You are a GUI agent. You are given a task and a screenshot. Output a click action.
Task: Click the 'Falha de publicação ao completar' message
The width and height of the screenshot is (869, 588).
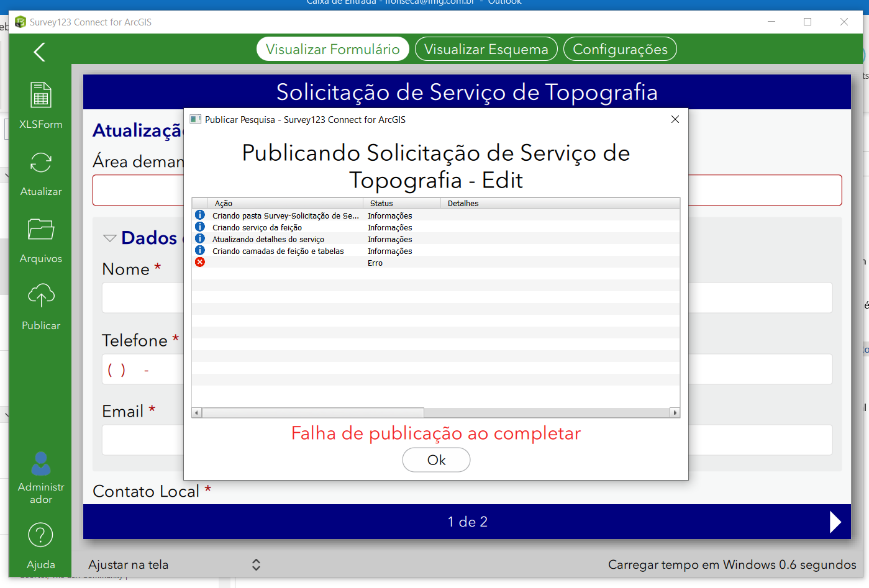point(436,433)
